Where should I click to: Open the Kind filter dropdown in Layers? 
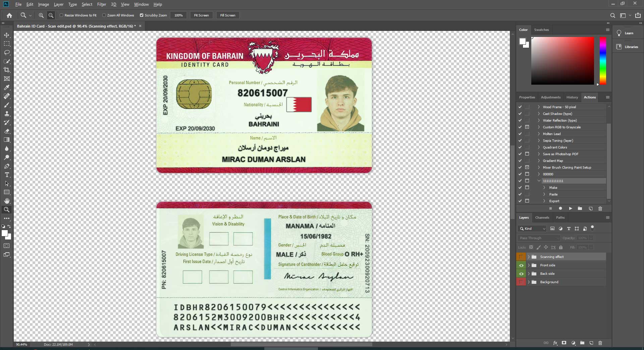click(x=532, y=228)
